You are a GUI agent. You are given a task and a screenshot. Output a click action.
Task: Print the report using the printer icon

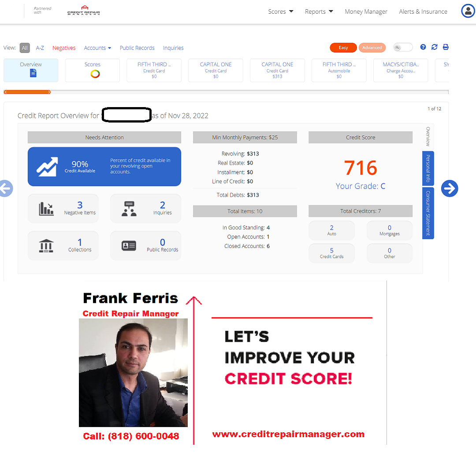pyautogui.click(x=446, y=47)
